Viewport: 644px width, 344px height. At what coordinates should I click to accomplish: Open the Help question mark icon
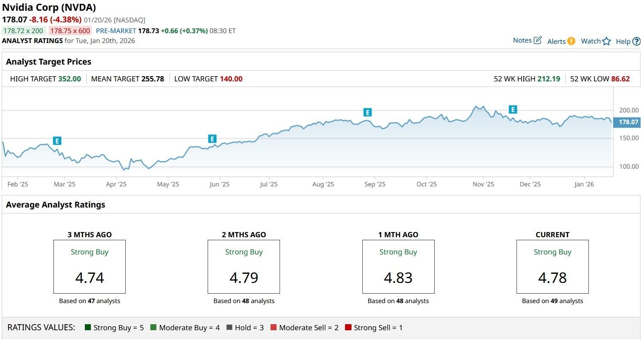pos(636,42)
